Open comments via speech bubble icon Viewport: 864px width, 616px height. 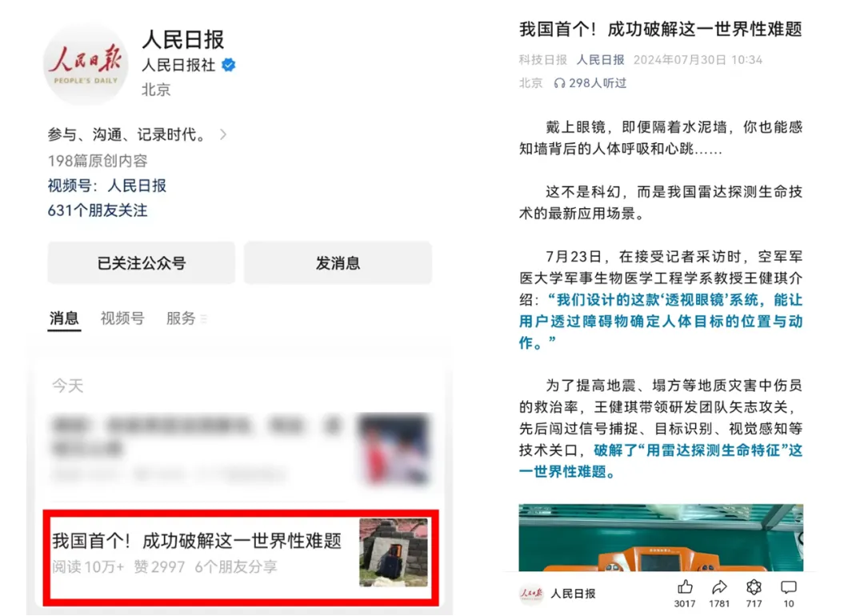[x=789, y=588]
